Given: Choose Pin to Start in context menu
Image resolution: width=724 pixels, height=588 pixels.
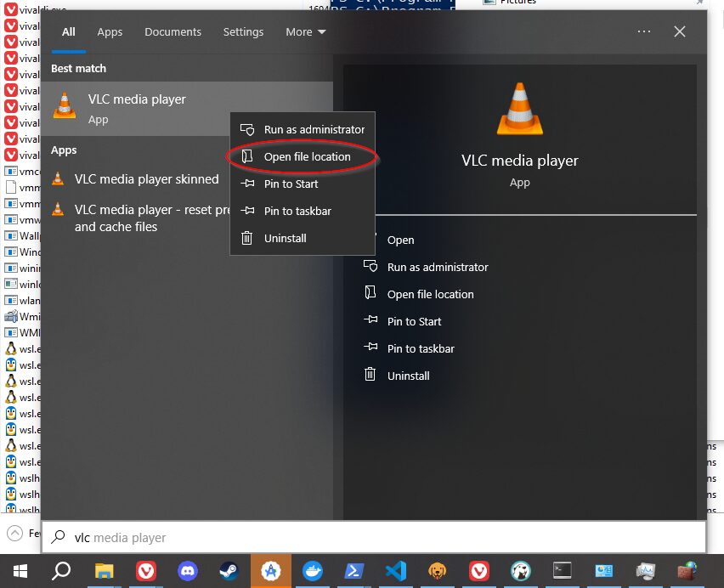Looking at the screenshot, I should tap(291, 184).
